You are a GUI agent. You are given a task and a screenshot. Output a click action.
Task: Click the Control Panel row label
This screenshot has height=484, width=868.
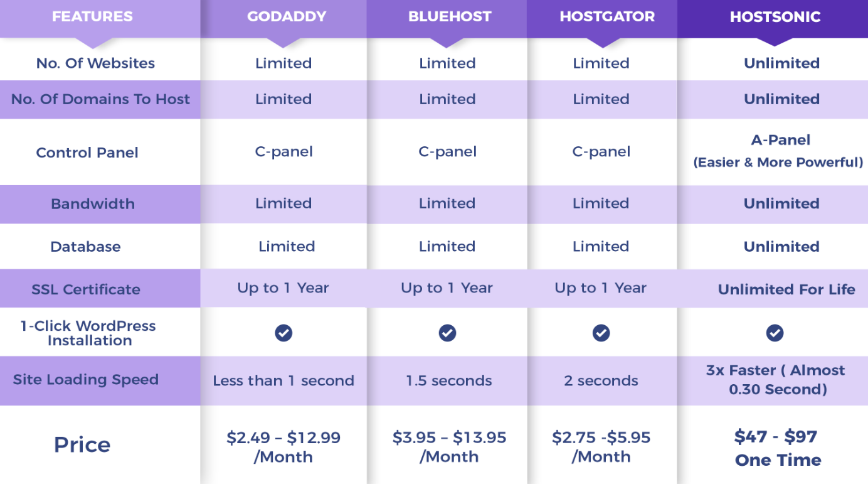coord(87,153)
